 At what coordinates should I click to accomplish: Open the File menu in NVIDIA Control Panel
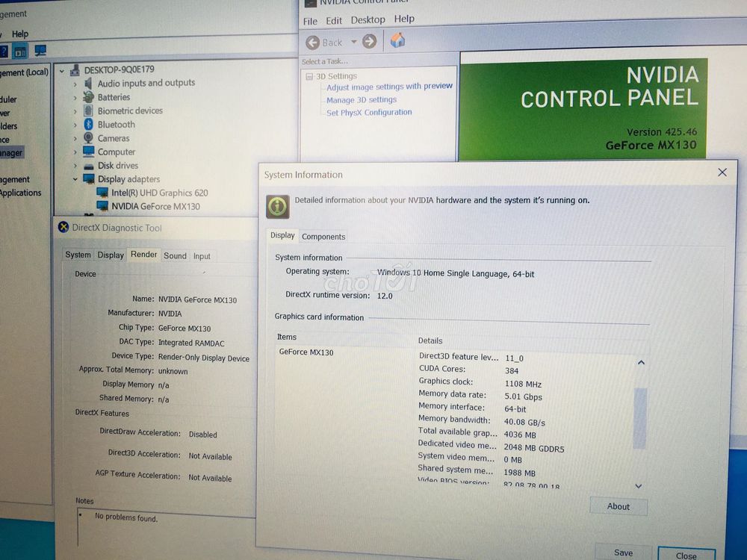pos(310,22)
